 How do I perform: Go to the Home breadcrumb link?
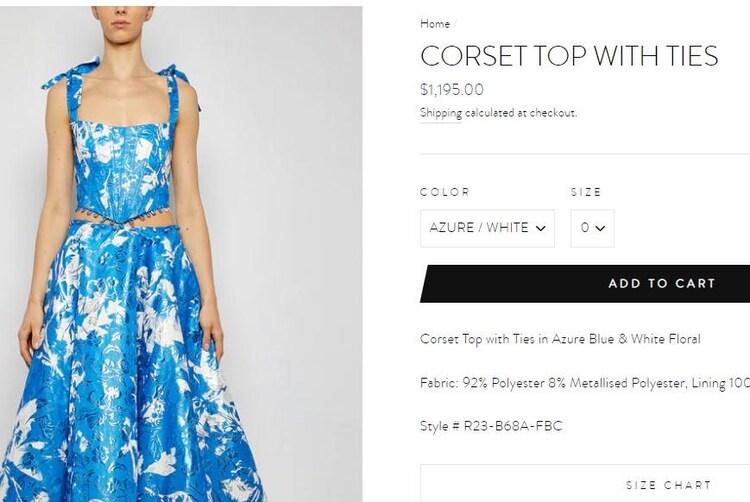coord(435,23)
